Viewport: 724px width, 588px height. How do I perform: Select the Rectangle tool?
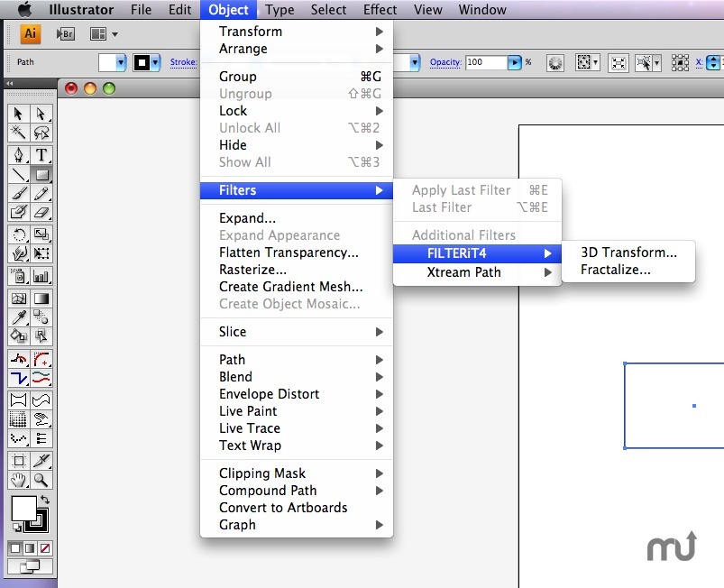pos(41,174)
